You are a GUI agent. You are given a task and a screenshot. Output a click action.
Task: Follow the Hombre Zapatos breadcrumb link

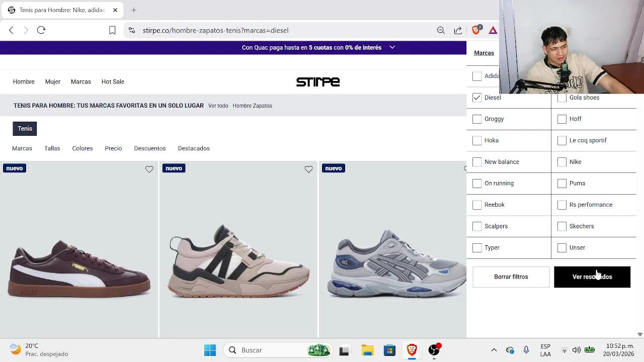click(253, 106)
